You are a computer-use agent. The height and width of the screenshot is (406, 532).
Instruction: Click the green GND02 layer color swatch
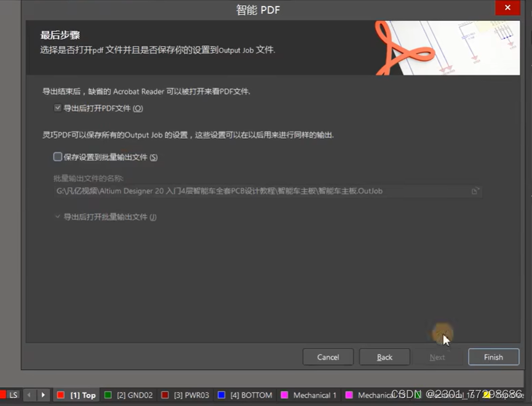(108, 395)
